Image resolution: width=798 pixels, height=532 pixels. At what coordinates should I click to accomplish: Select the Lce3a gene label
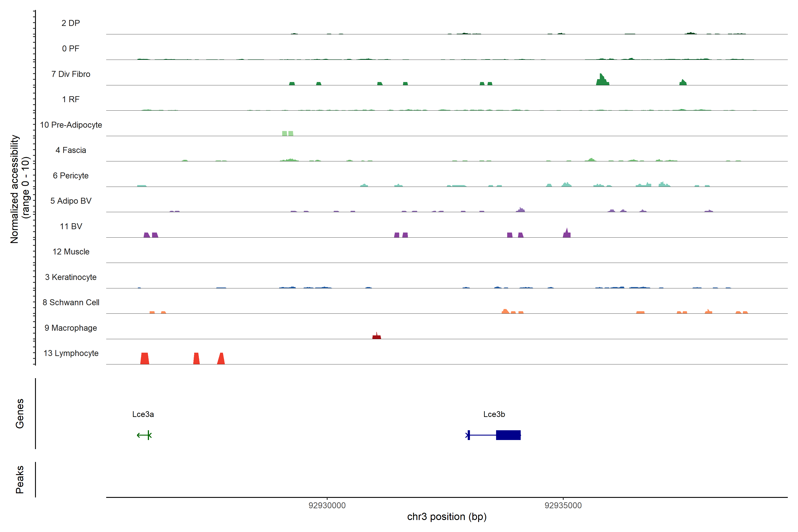pyautogui.click(x=143, y=414)
